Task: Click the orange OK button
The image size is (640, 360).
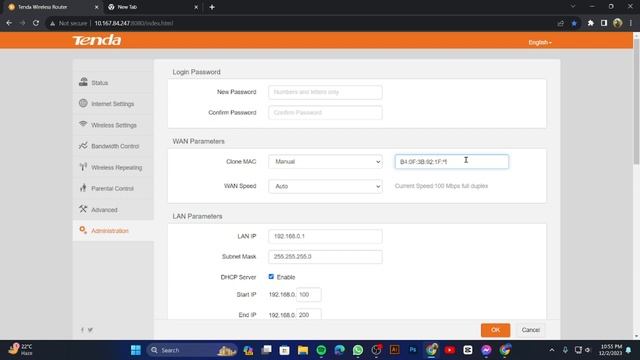Action: [495, 330]
